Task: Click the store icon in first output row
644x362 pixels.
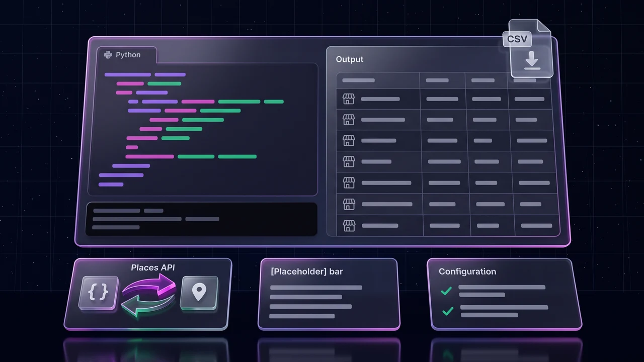Action: 349,99
